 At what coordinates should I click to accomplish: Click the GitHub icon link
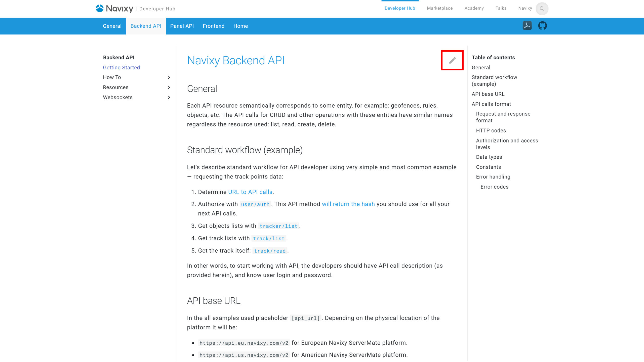point(543,26)
